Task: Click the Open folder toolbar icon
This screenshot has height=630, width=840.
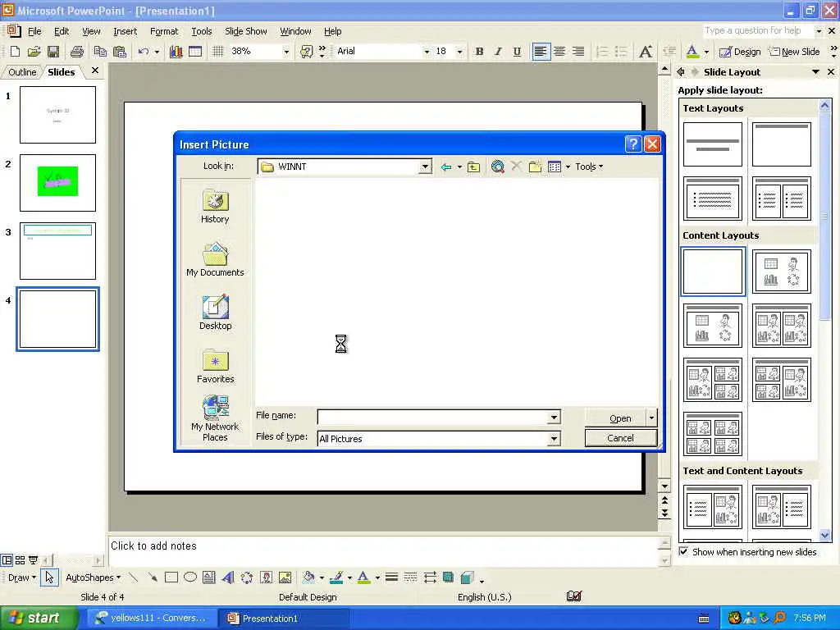Action: (34, 52)
